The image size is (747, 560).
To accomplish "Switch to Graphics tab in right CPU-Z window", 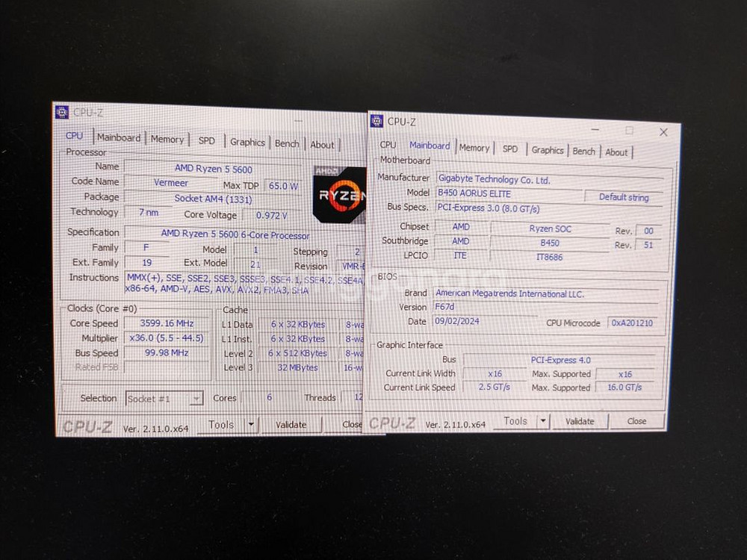I will click(548, 151).
